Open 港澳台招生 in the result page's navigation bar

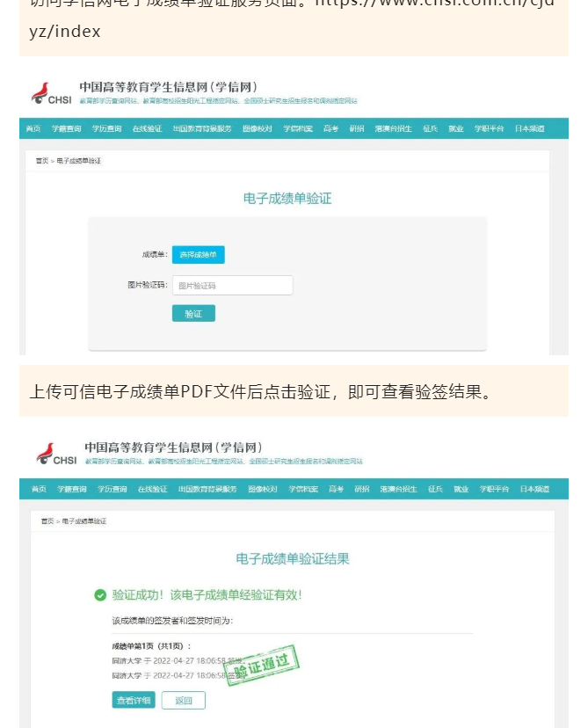pos(399,489)
